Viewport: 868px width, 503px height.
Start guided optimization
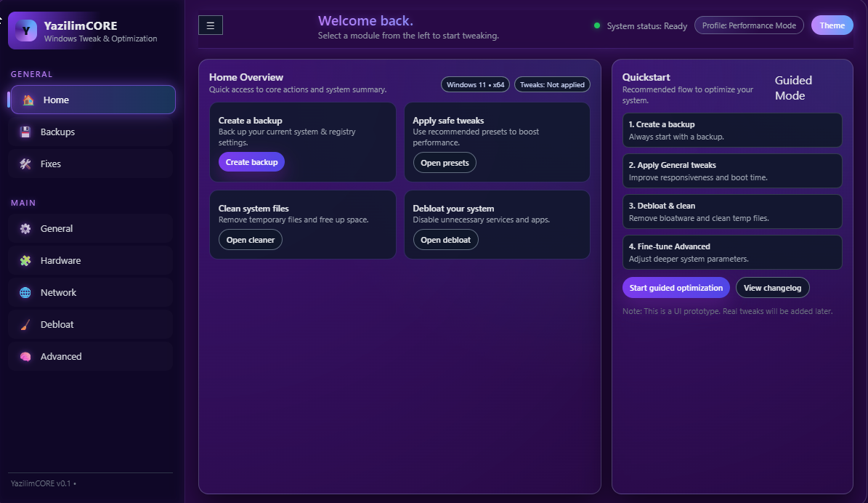tap(676, 287)
